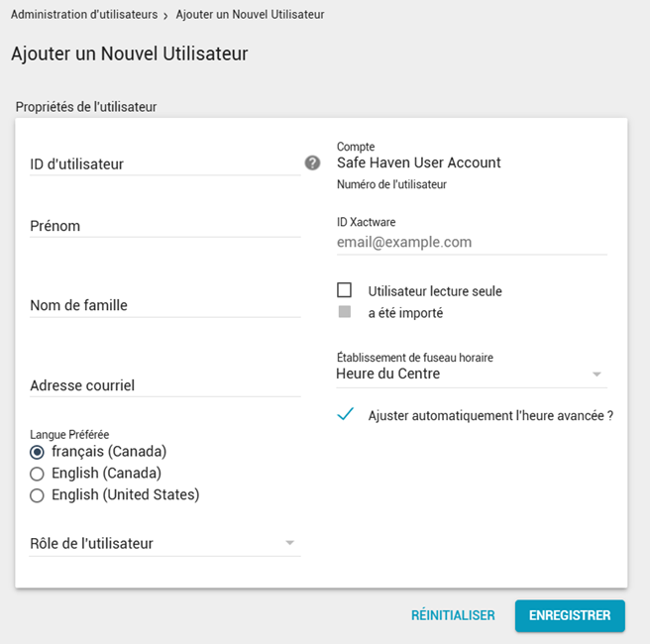This screenshot has width=650, height=644.
Task: Click the Safe Haven User Account text
Action: tap(419, 162)
